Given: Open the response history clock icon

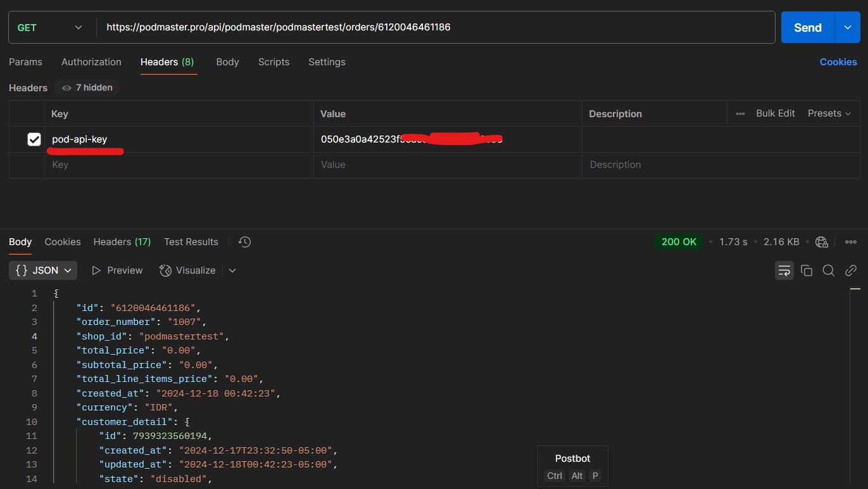Looking at the screenshot, I should point(244,242).
